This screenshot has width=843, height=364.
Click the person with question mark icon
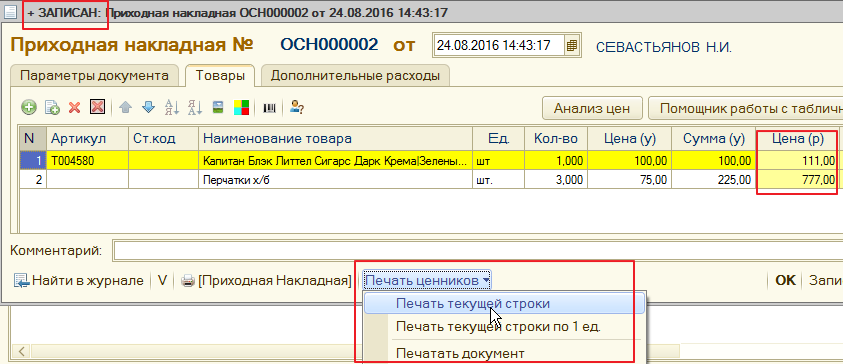click(x=297, y=107)
